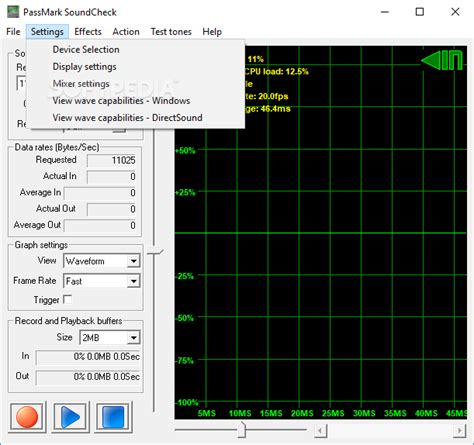Click the 20.0fps frame rate readout
This screenshot has height=445, width=474.
pyautogui.click(x=267, y=96)
